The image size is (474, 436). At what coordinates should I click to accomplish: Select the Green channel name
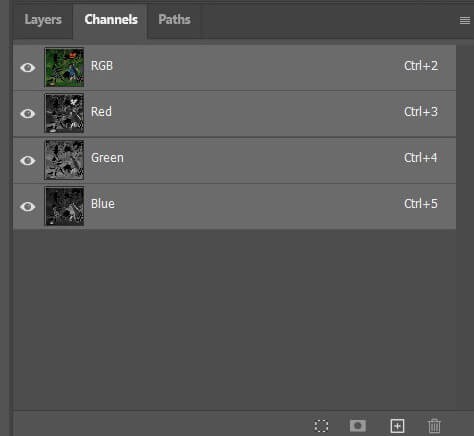(x=107, y=158)
